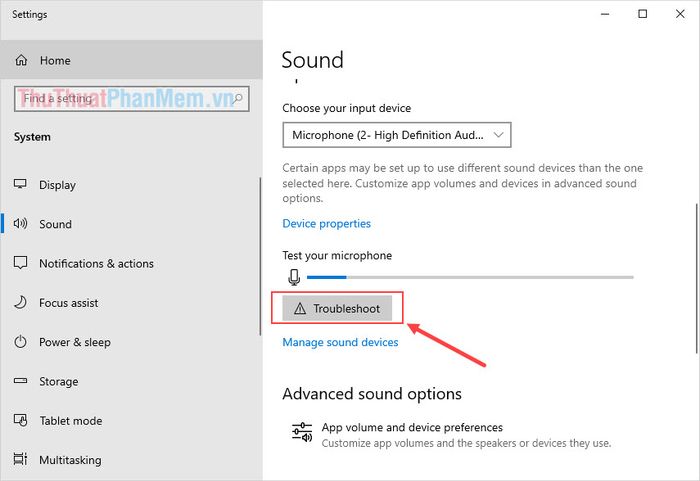
Task: Click the Power & sleep icon
Action: pos(21,342)
